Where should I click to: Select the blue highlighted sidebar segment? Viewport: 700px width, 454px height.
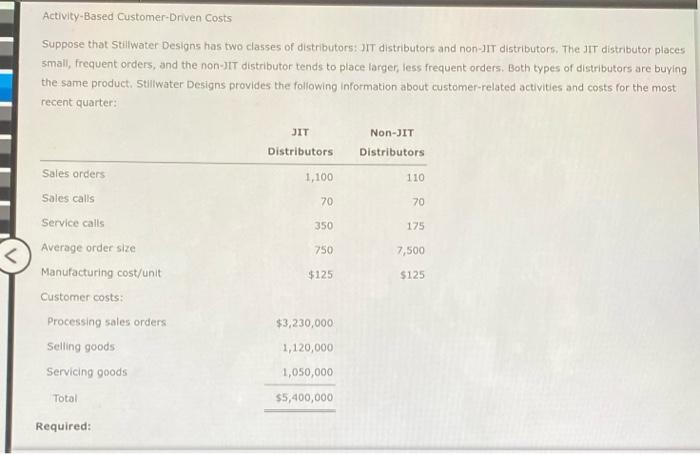[7, 87]
